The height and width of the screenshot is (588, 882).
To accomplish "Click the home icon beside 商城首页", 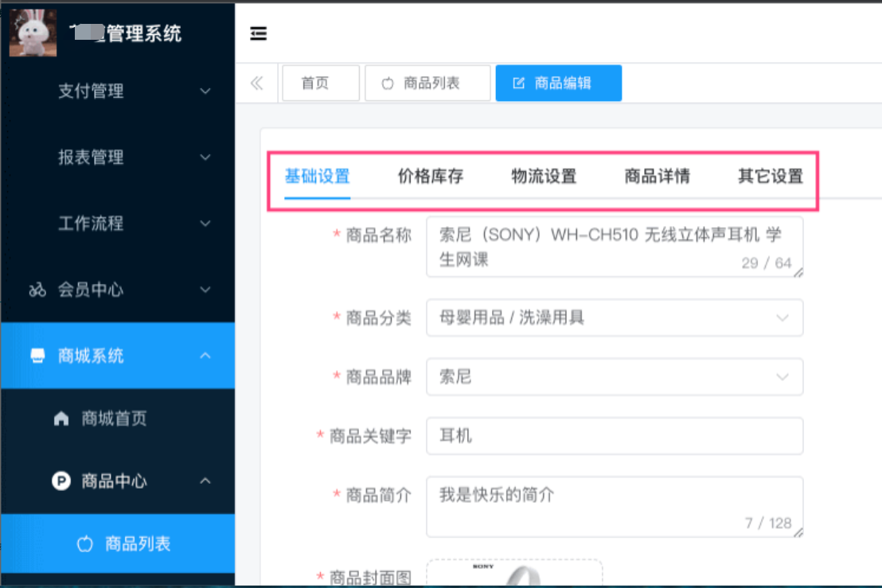I will tap(61, 419).
